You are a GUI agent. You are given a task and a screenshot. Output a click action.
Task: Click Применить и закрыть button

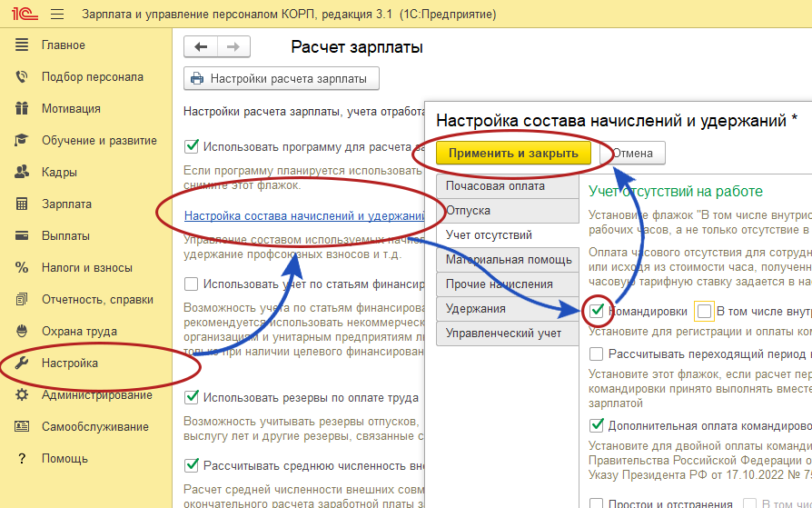pyautogui.click(x=513, y=153)
